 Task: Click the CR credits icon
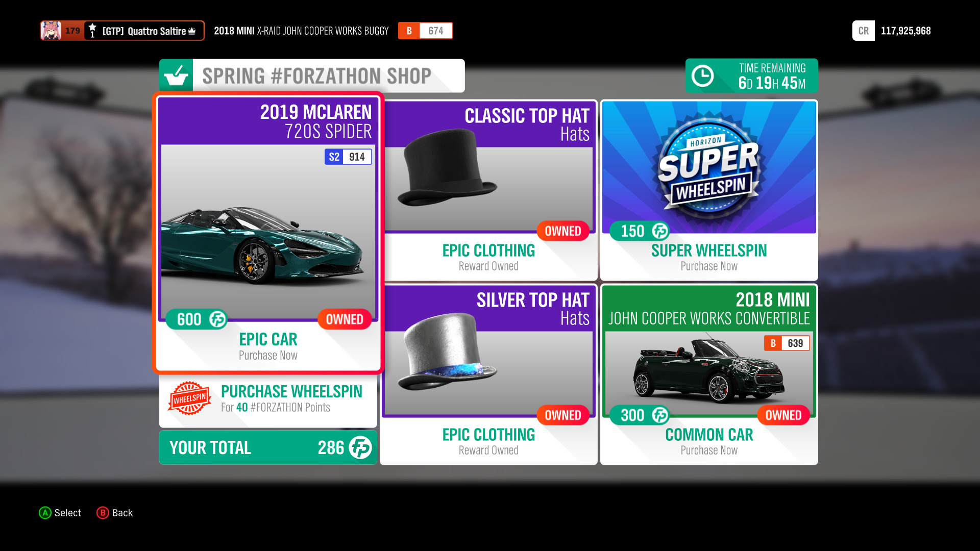[863, 31]
